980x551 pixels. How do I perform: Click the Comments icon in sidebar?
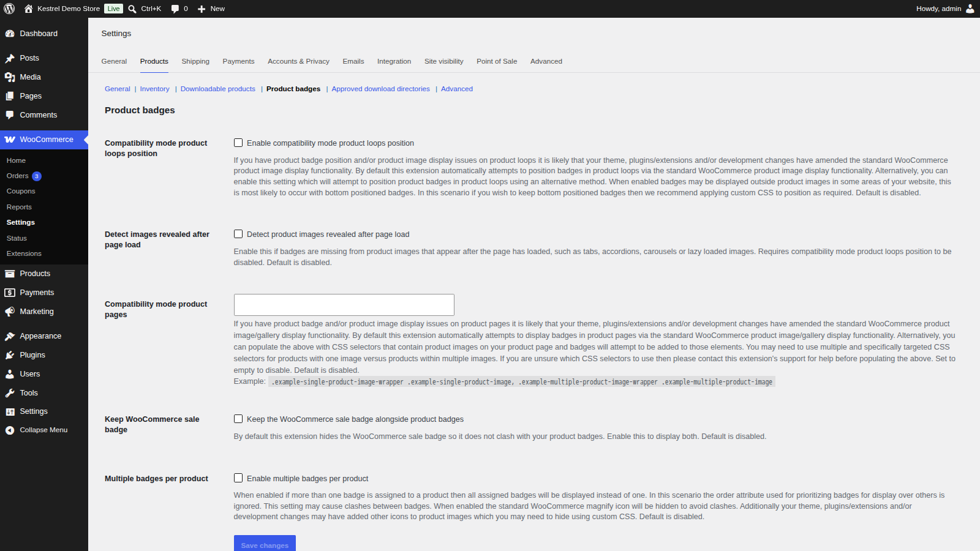[10, 115]
